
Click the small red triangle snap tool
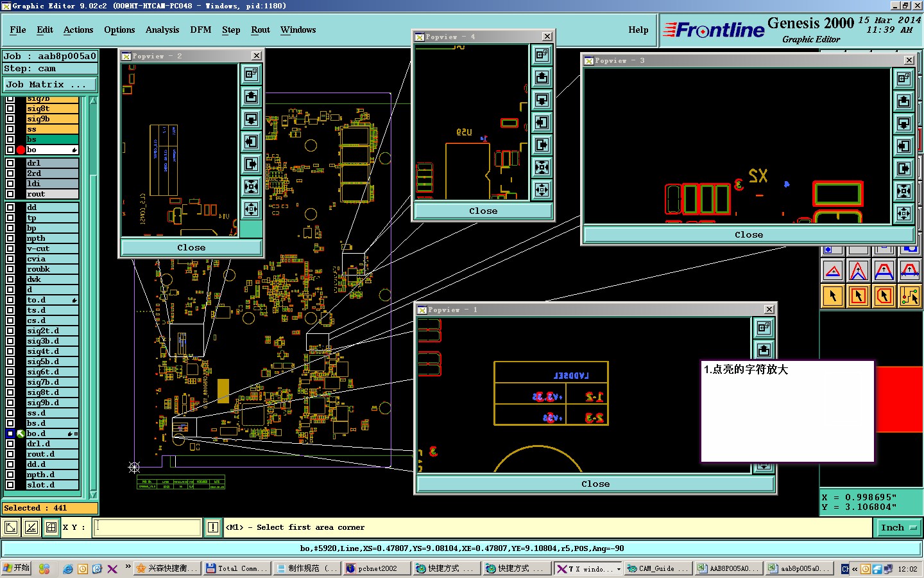tap(833, 271)
